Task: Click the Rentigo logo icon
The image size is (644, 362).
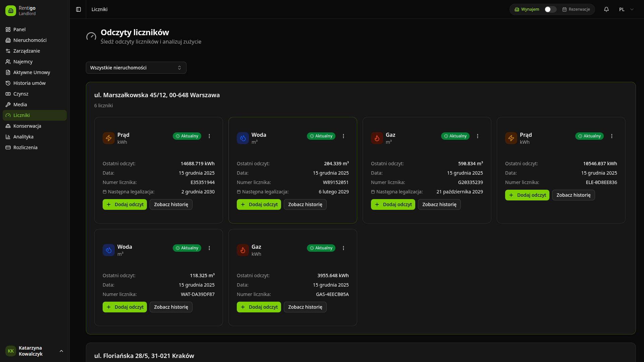Action: point(11,11)
